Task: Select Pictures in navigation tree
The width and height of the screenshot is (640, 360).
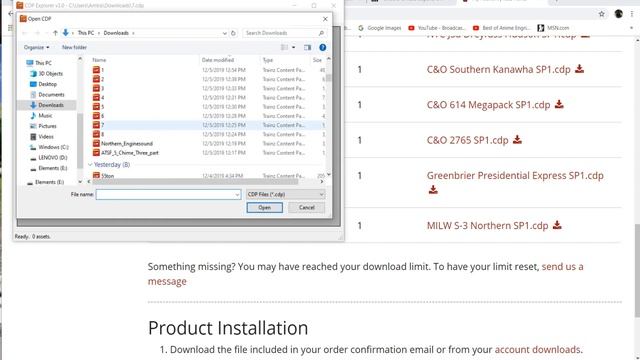Action: [x=47, y=126]
